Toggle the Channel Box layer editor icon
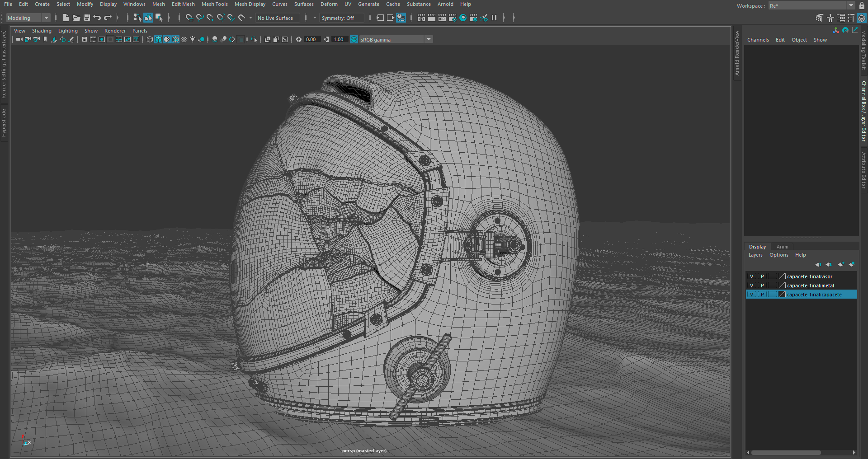868x459 pixels. 862,18
